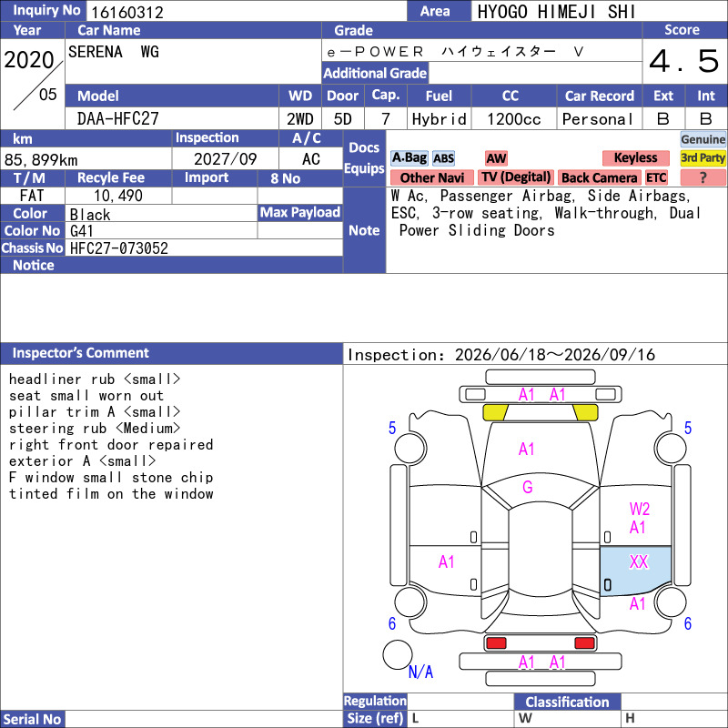Click the ABS equipment badge
Viewport: 728px width, 728px height.
click(443, 158)
